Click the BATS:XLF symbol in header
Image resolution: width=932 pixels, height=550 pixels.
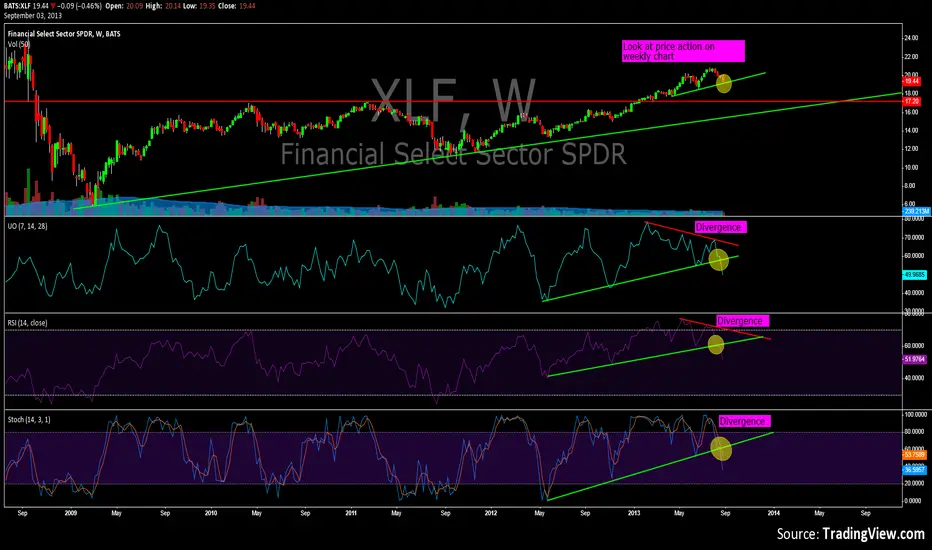[x=17, y=5]
